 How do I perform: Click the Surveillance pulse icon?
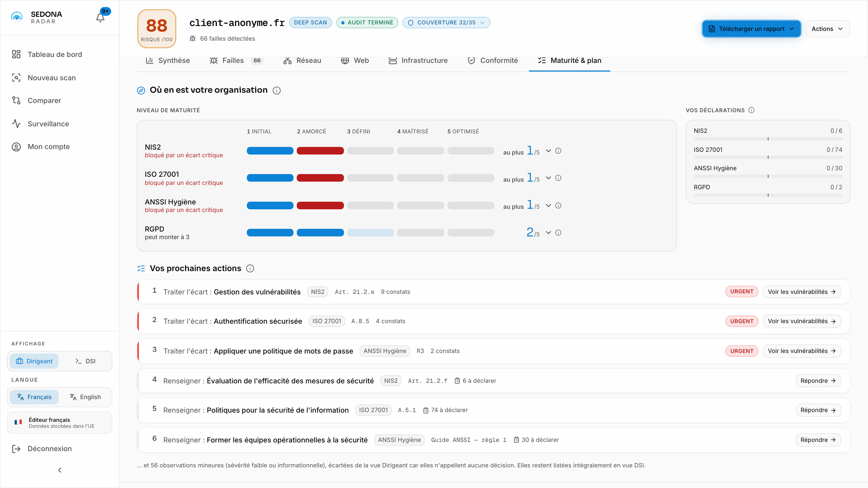pos(16,124)
